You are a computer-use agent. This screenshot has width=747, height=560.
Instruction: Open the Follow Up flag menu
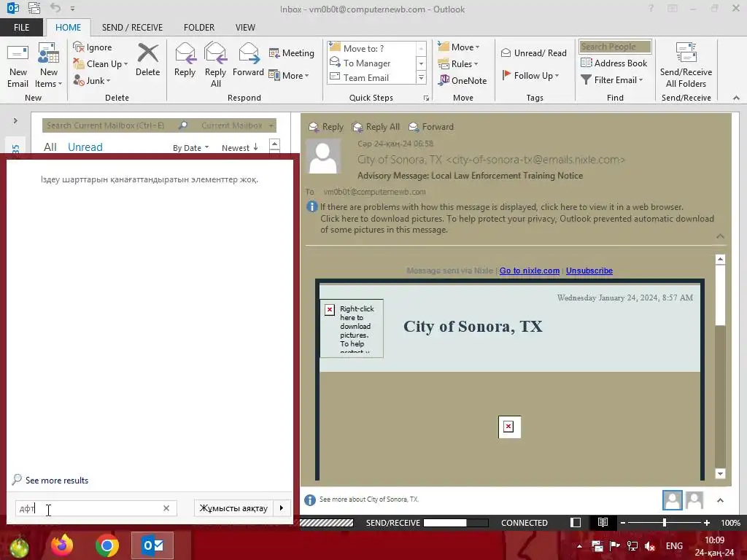pos(531,75)
